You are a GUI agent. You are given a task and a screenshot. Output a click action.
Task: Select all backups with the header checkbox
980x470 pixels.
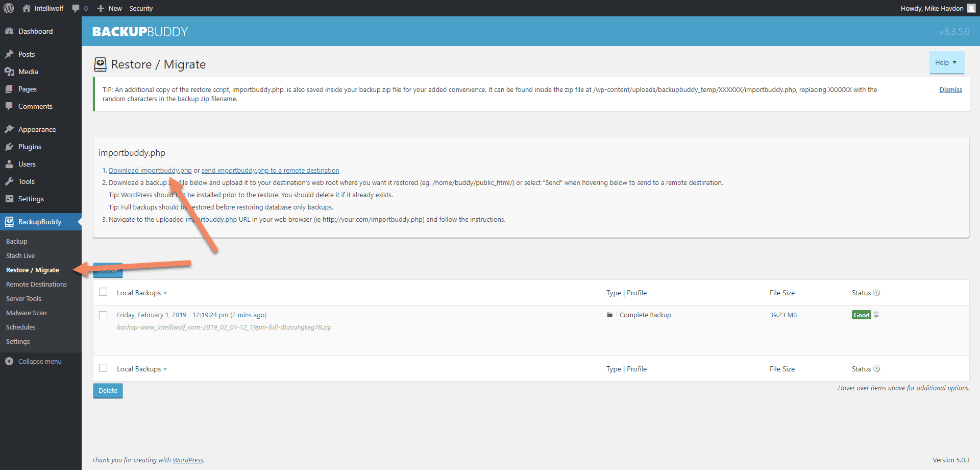103,291
